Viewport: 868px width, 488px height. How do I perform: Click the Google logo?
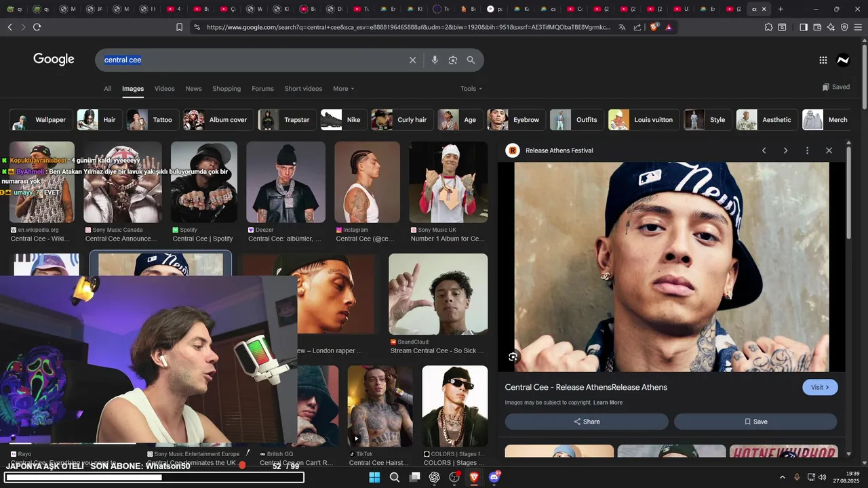[54, 60]
